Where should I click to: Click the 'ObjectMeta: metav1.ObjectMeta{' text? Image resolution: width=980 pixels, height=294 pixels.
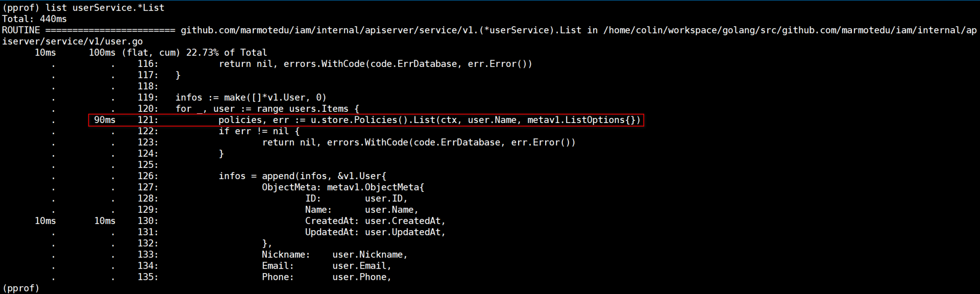point(342,187)
